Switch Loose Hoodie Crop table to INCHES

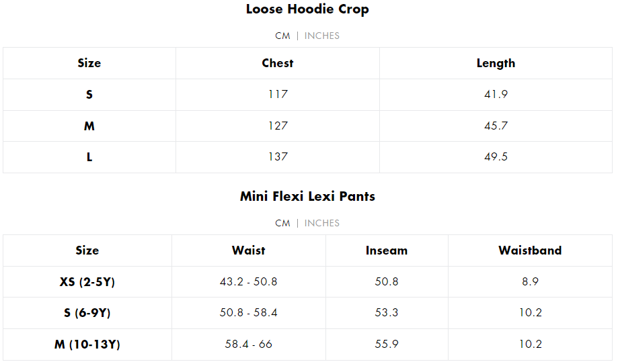321,36
